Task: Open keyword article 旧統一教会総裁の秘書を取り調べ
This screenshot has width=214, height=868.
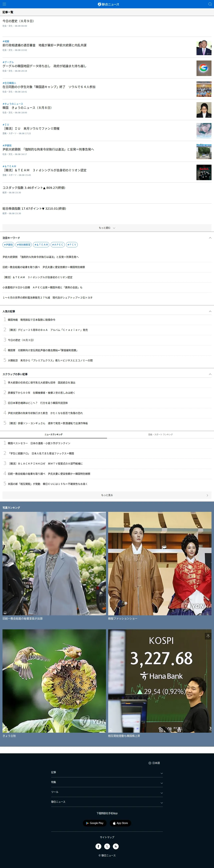Action: 44,267
